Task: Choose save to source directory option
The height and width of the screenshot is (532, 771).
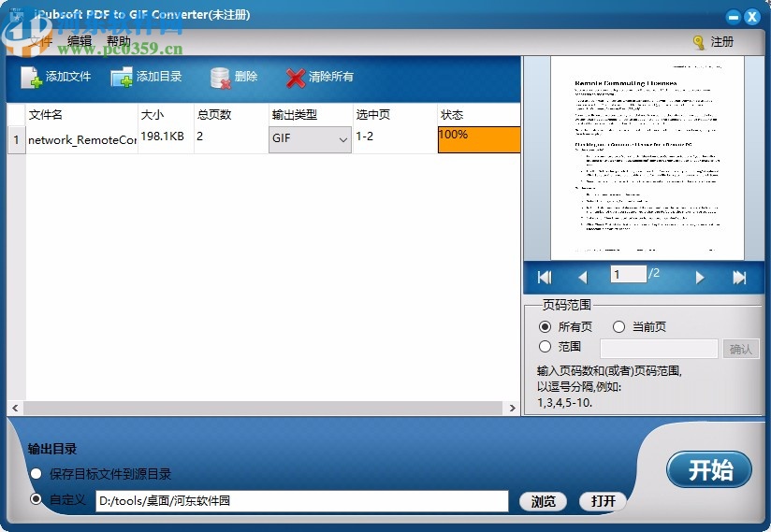Action: [36, 474]
